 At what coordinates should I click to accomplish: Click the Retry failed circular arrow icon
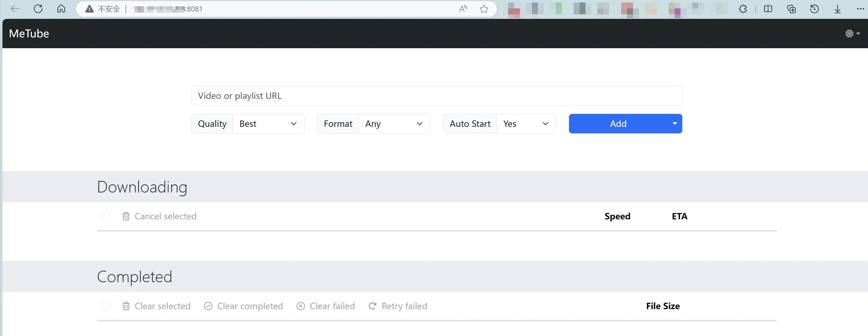pos(372,306)
